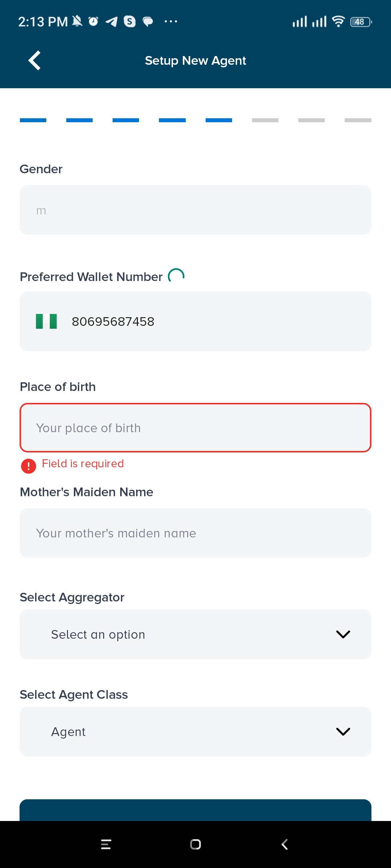The height and width of the screenshot is (868, 391).
Task: Open the Select Aggregator dropdown
Action: click(x=195, y=634)
